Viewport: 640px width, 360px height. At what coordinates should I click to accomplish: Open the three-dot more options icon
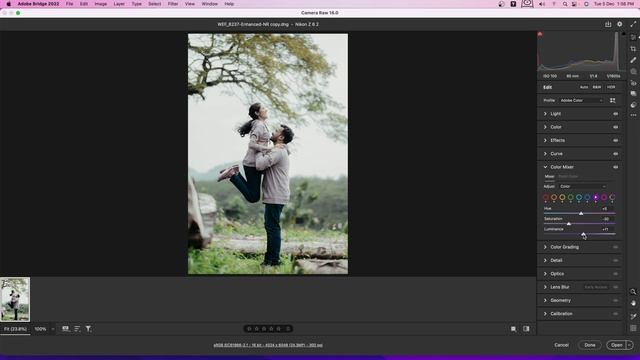(x=633, y=115)
